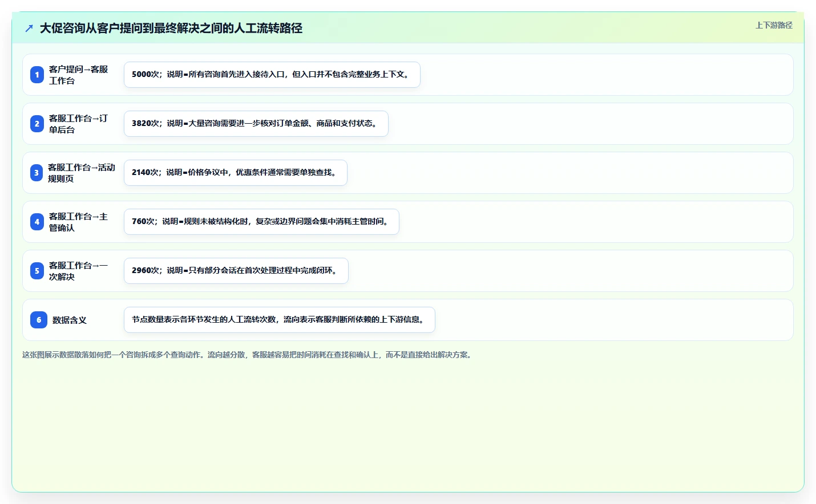Click step badge number 1
The image size is (816, 504).
pyautogui.click(x=37, y=75)
